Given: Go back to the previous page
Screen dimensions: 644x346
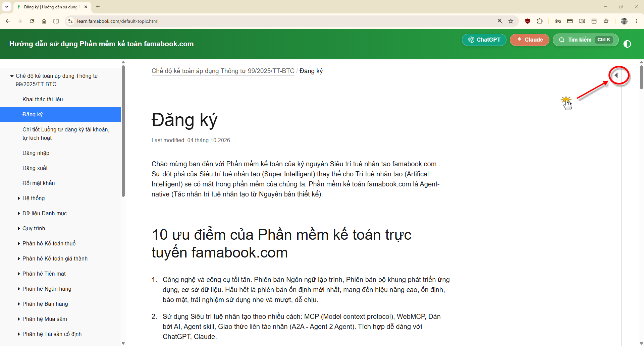Looking at the screenshot, I should click(x=8, y=21).
